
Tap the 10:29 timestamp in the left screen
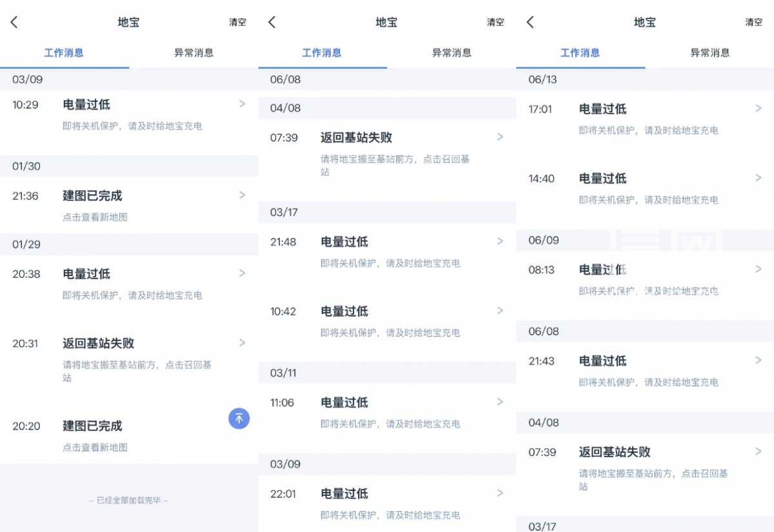tap(25, 104)
